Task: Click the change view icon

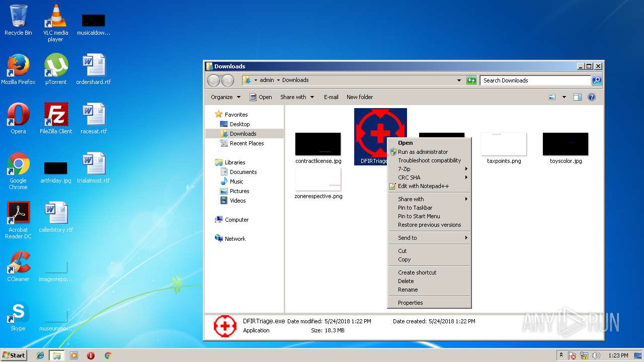Action: point(552,97)
